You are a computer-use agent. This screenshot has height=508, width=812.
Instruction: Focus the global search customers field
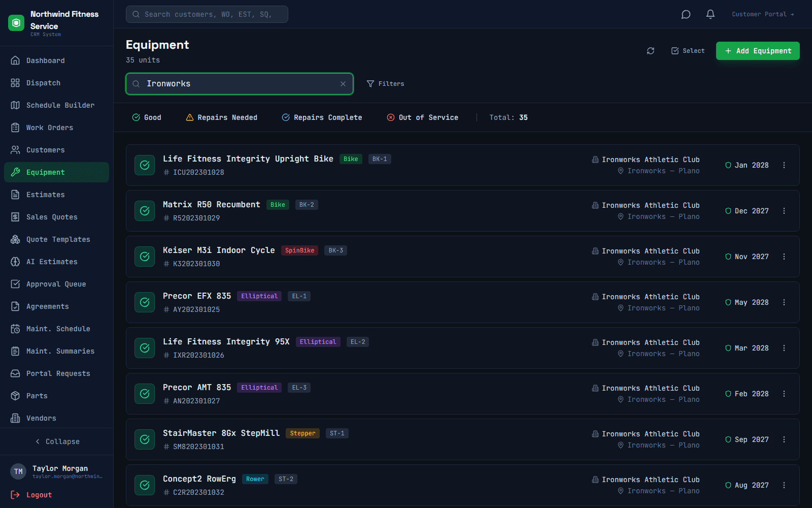pos(207,14)
